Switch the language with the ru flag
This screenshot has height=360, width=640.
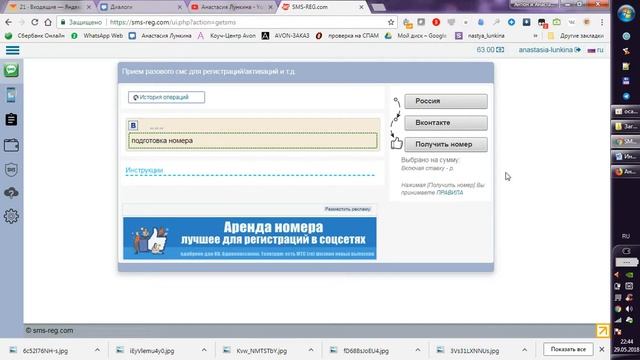tap(595, 50)
